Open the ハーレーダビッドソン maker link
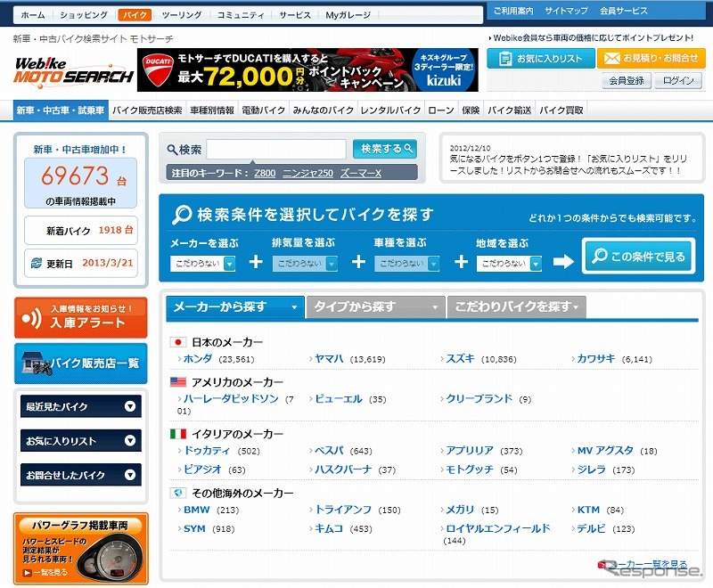713x588 pixels. (x=231, y=398)
